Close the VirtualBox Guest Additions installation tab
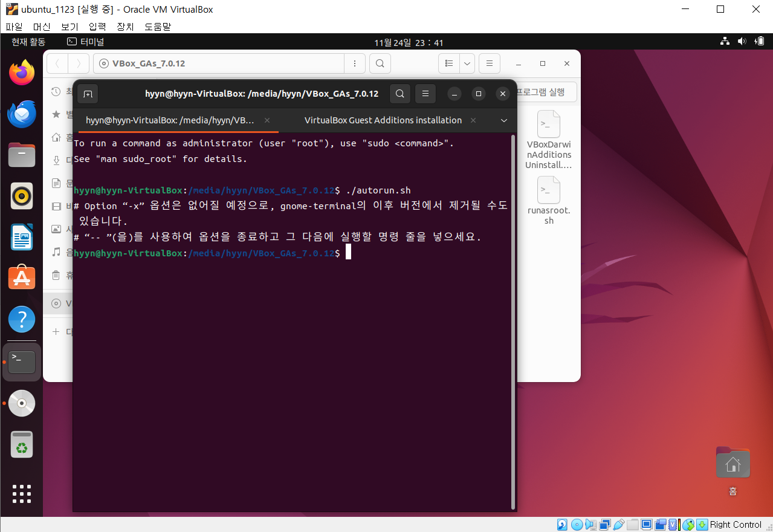 click(474, 120)
